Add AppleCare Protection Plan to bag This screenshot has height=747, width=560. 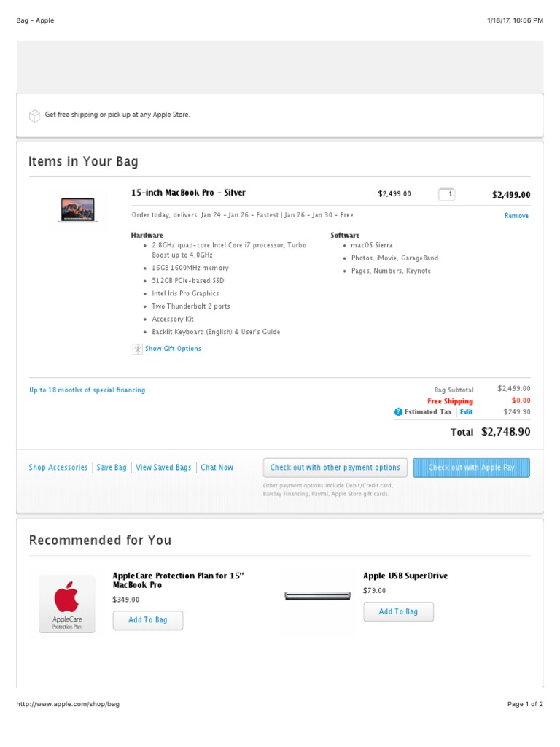(x=148, y=620)
